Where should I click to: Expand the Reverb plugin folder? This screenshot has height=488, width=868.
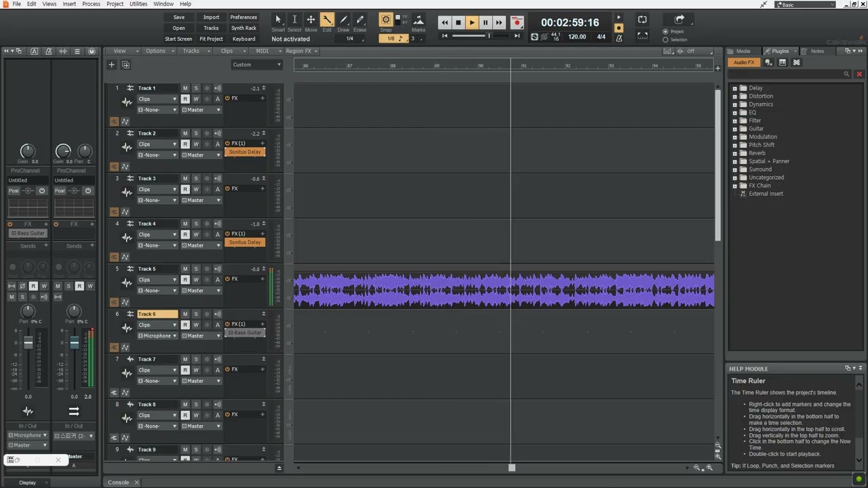point(734,153)
